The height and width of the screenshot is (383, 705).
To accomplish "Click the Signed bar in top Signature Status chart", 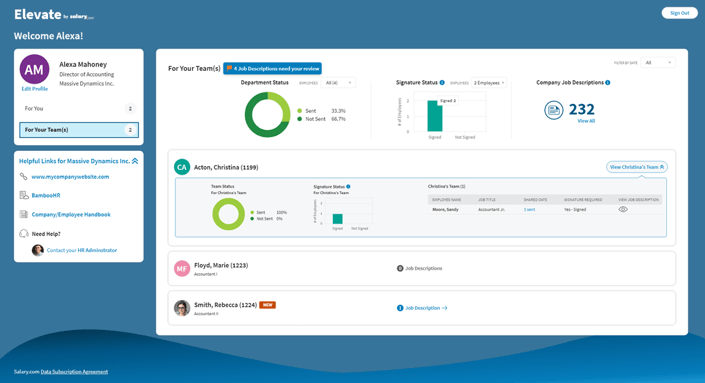I will coord(435,116).
